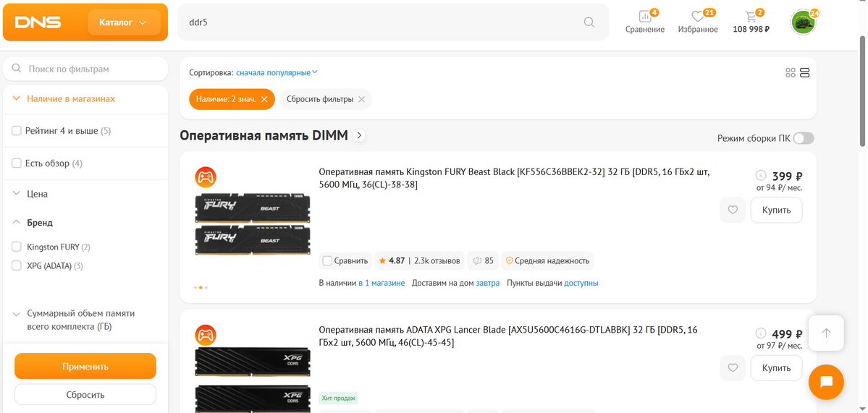The height and width of the screenshot is (413, 868).
Task: Click the завтра delivery link
Action: (488, 283)
